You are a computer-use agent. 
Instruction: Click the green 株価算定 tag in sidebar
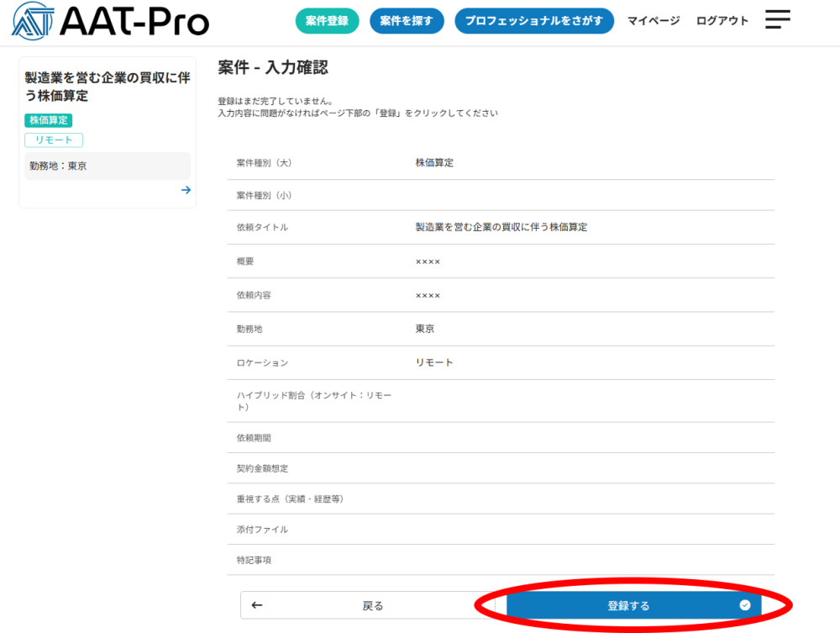click(x=49, y=120)
